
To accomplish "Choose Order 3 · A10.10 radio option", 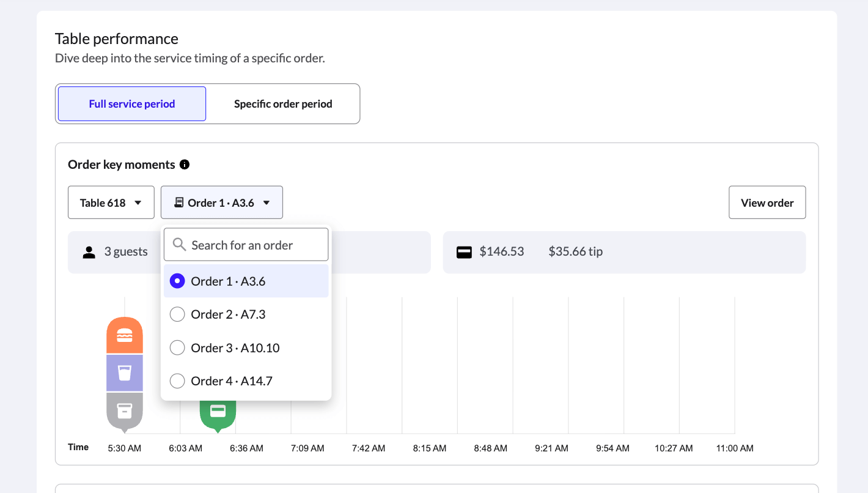I will point(177,348).
